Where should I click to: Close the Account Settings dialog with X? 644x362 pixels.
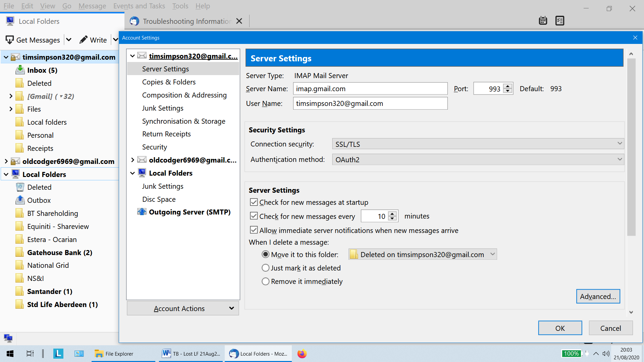[x=635, y=38]
